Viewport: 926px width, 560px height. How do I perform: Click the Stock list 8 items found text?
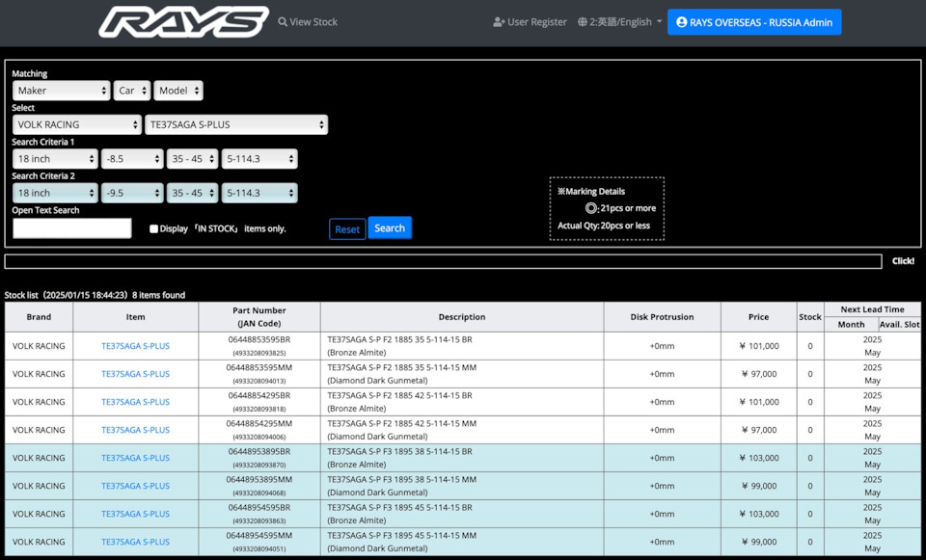click(95, 295)
